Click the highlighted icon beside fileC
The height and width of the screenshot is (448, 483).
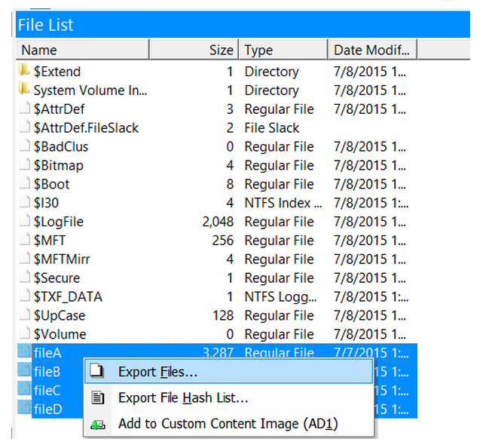click(24, 389)
